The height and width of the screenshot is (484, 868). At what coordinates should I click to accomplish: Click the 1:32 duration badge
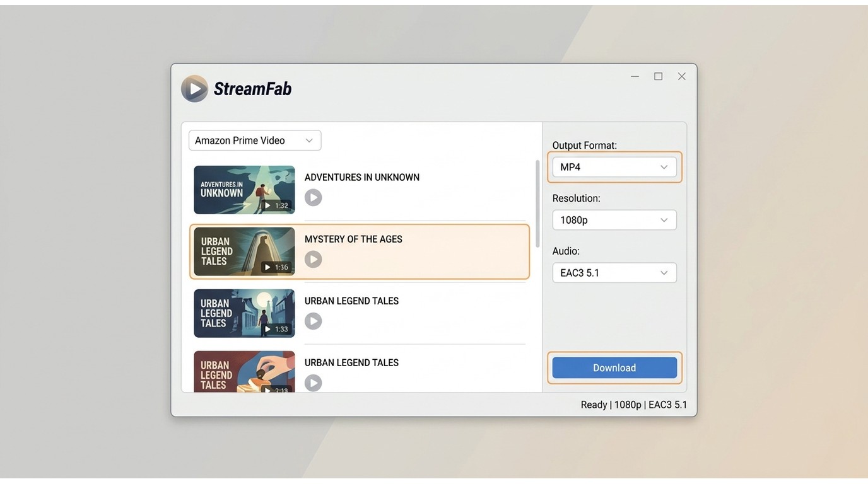276,205
